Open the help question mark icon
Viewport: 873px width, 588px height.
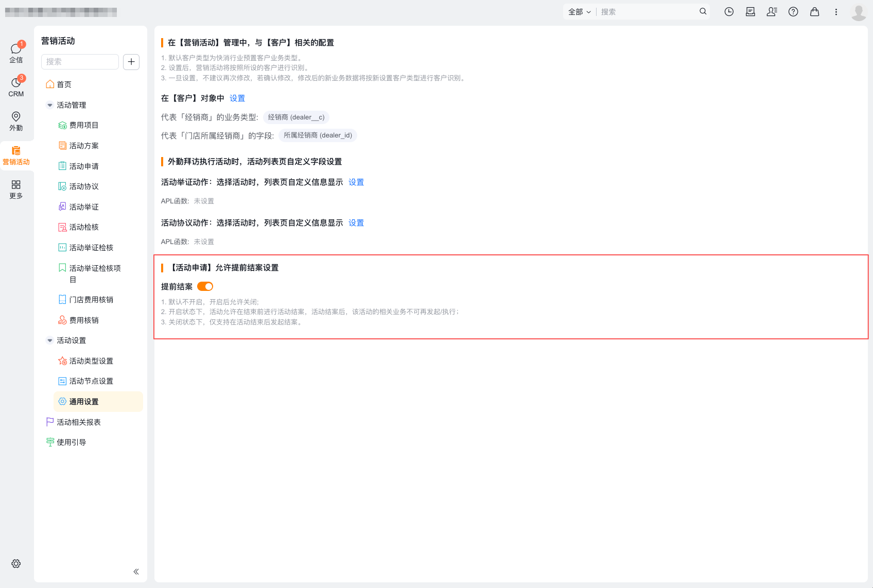pyautogui.click(x=793, y=11)
